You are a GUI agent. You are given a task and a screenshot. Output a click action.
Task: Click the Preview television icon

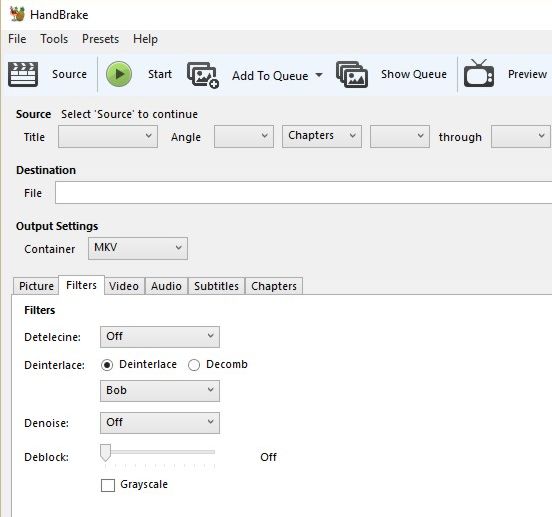click(479, 73)
